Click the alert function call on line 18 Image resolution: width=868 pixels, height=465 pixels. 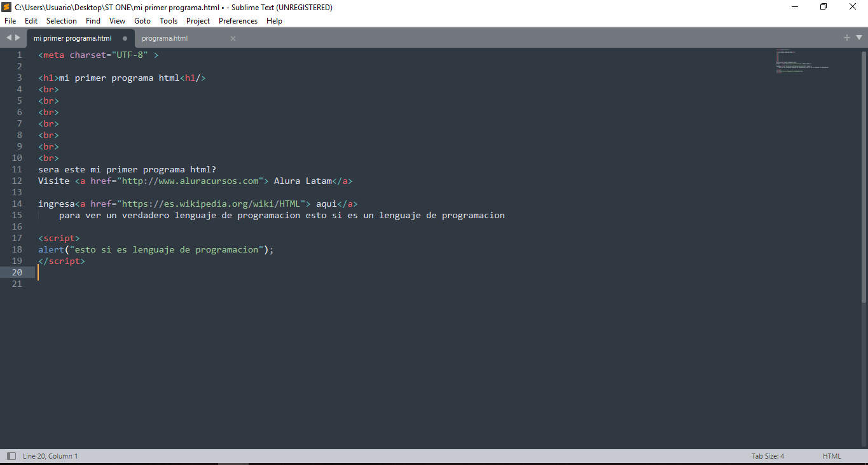pyautogui.click(x=156, y=249)
